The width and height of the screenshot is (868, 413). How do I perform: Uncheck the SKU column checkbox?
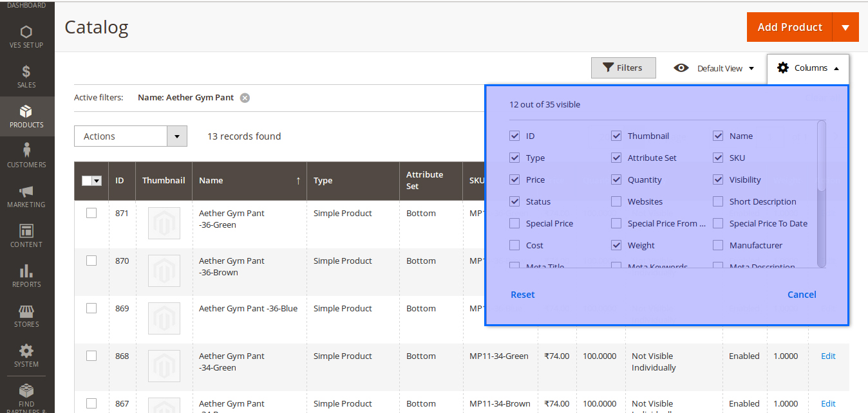coord(718,158)
